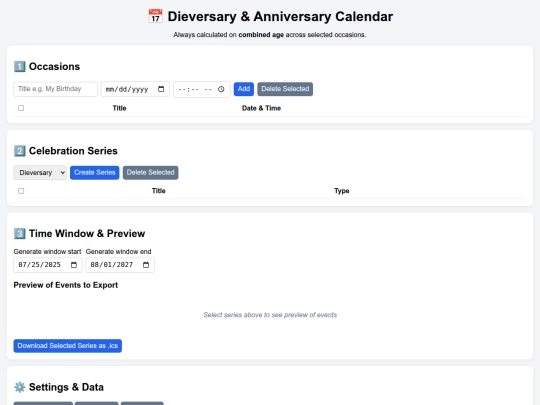Viewport: 540px width, 405px height.
Task: Click the occasion time input field
Action: [x=202, y=89]
